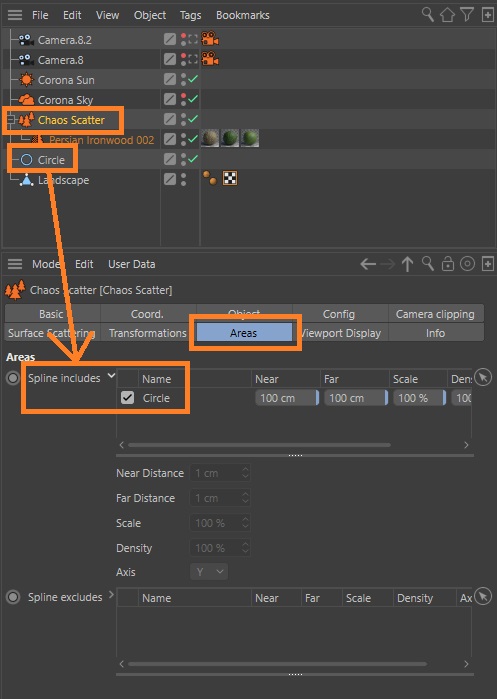Toggle the layer box for Corona Sun
Viewport: 497px width, 699px height.
coord(169,79)
